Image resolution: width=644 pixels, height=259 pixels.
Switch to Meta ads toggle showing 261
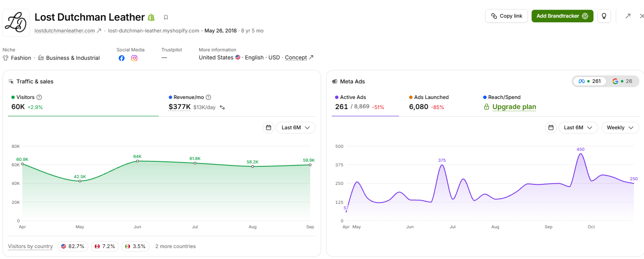590,81
